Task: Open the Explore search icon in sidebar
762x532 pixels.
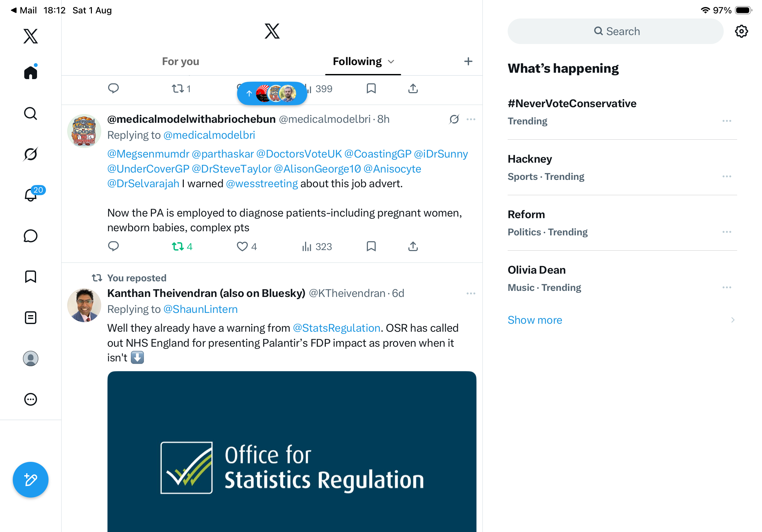Action: [31, 114]
